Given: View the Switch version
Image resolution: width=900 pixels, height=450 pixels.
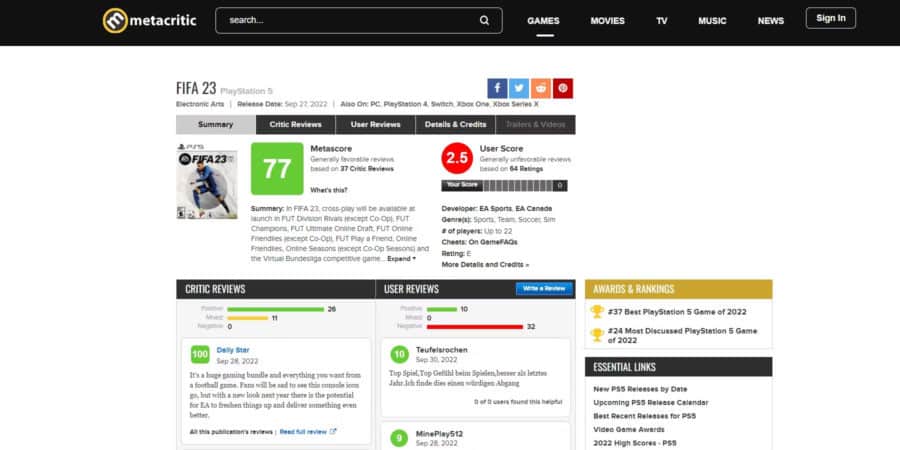Looking at the screenshot, I should [442, 104].
